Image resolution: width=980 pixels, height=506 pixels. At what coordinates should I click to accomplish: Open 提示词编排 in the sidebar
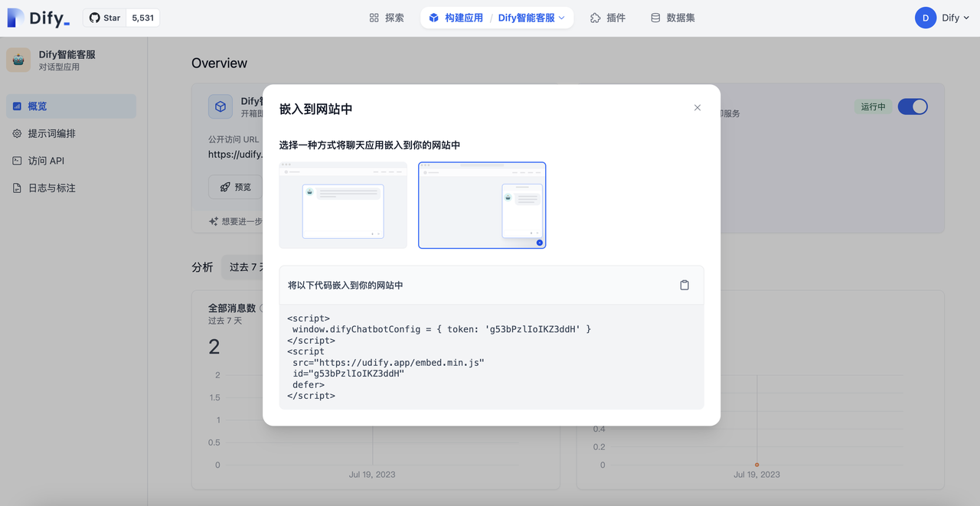pyautogui.click(x=51, y=133)
